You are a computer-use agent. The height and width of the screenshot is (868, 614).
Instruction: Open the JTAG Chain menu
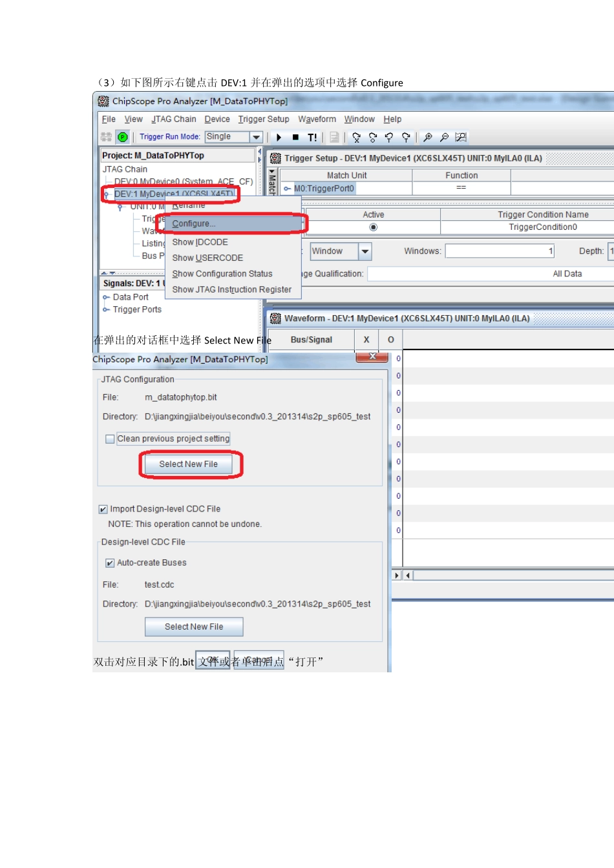click(174, 119)
